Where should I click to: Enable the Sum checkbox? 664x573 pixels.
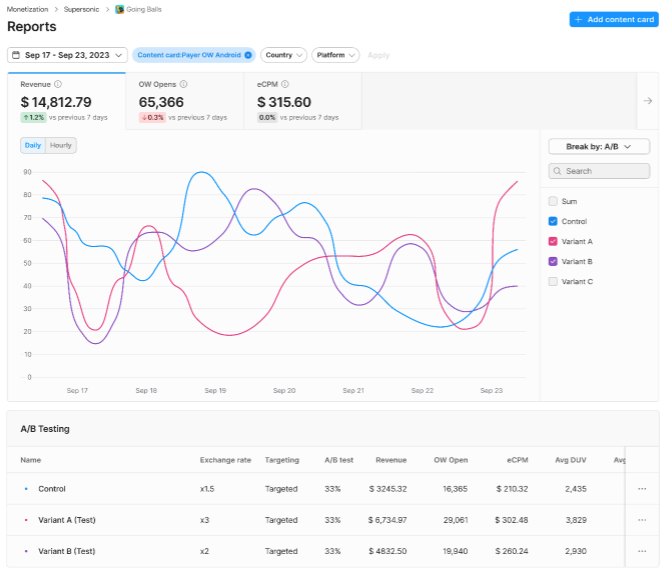(553, 201)
